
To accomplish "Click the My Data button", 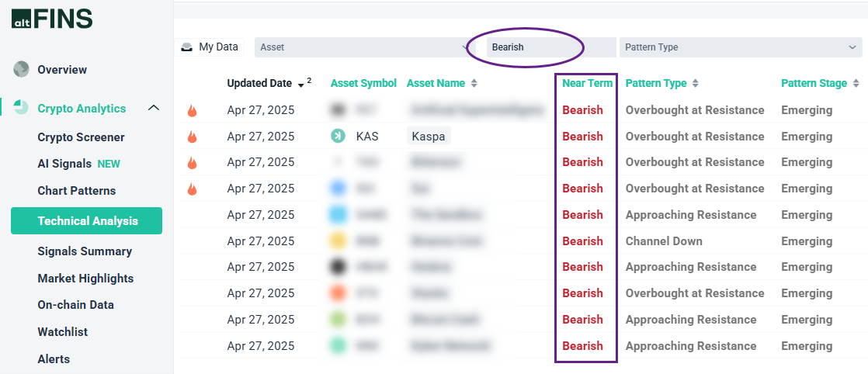I will pyautogui.click(x=209, y=47).
